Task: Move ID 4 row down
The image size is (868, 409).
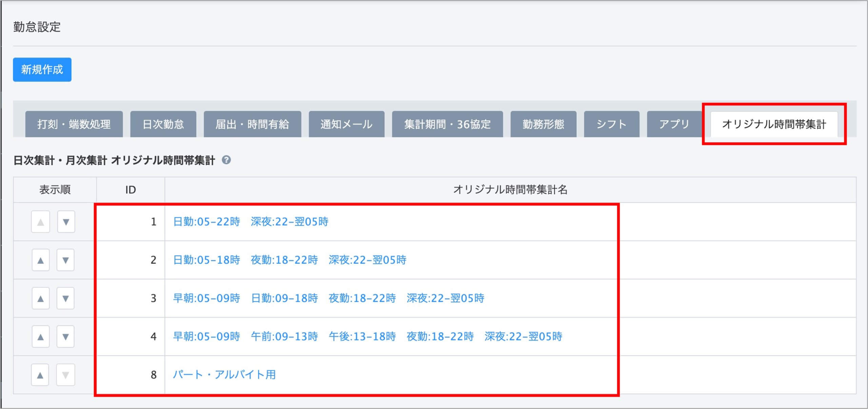Action: [65, 337]
